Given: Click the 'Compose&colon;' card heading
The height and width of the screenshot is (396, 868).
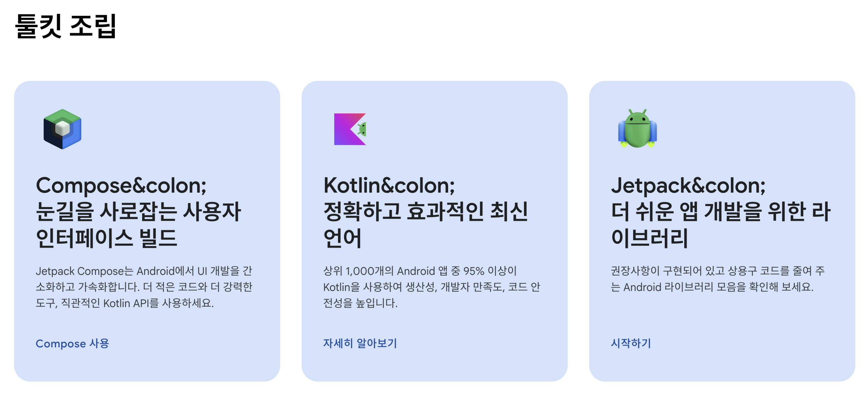Looking at the screenshot, I should pyautogui.click(x=121, y=186).
